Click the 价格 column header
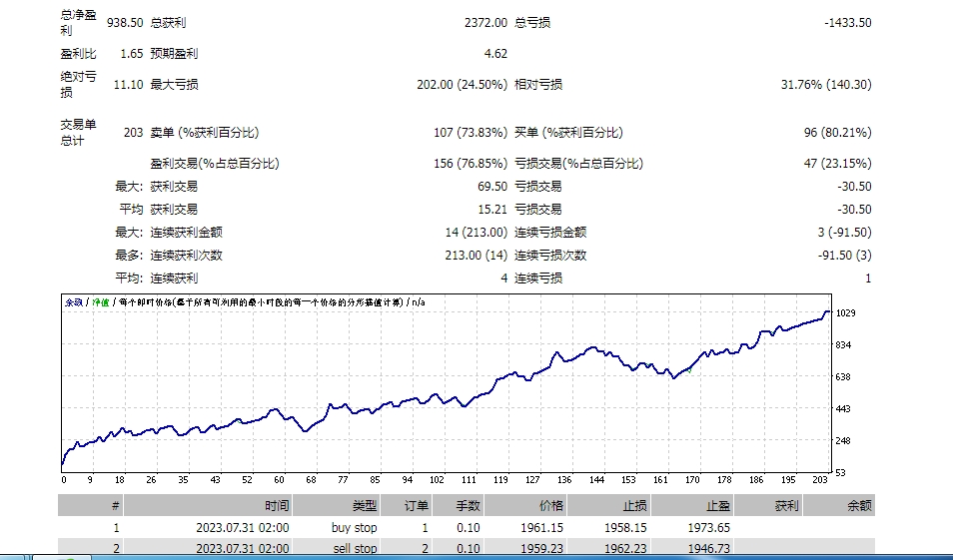The image size is (953, 560). coord(551,505)
